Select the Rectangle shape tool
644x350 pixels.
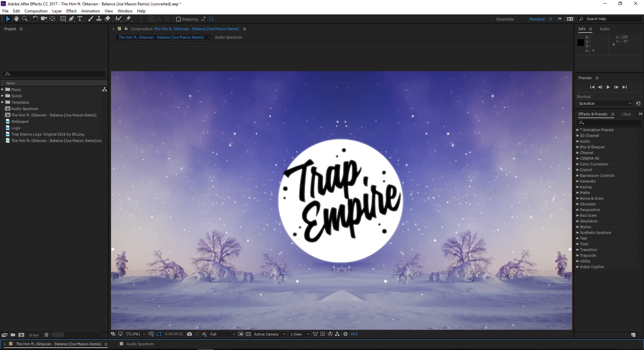click(x=63, y=19)
